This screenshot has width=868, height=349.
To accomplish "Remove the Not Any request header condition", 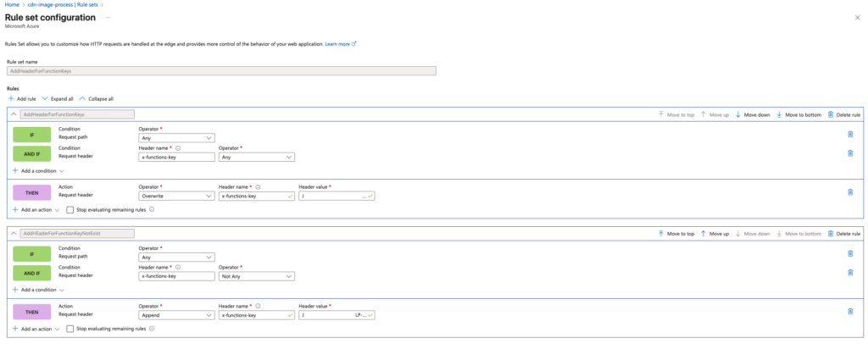I will coord(850,271).
